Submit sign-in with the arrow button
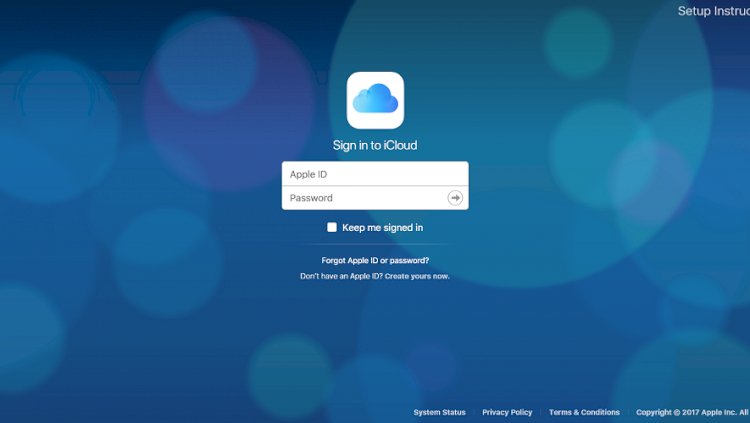 coord(455,198)
